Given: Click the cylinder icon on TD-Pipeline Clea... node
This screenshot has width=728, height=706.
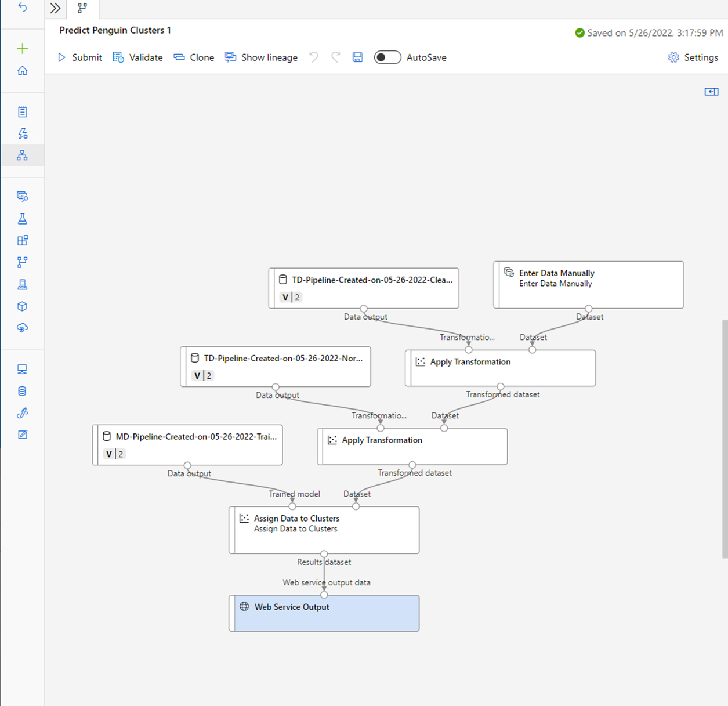Looking at the screenshot, I should tap(283, 280).
